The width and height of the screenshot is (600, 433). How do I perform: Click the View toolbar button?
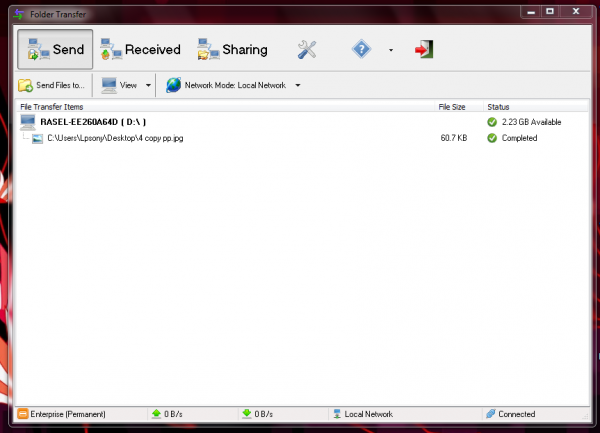(x=119, y=85)
